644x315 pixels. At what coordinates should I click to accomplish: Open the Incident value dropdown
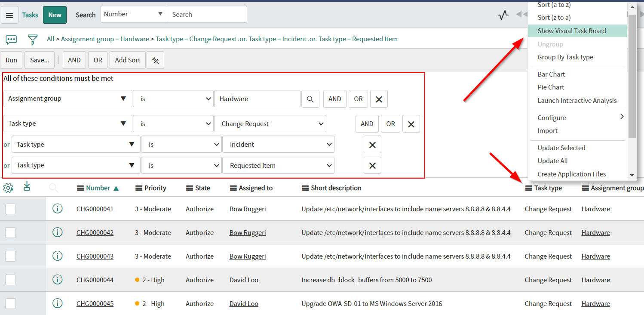(278, 144)
